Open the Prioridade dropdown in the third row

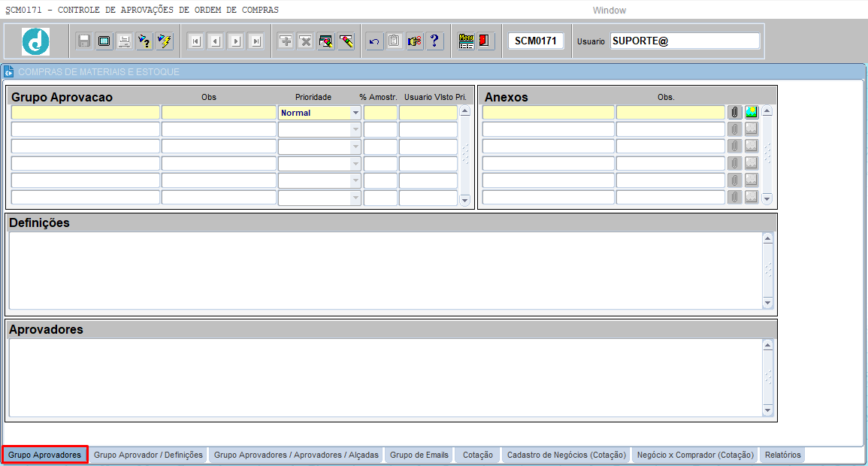click(x=355, y=147)
